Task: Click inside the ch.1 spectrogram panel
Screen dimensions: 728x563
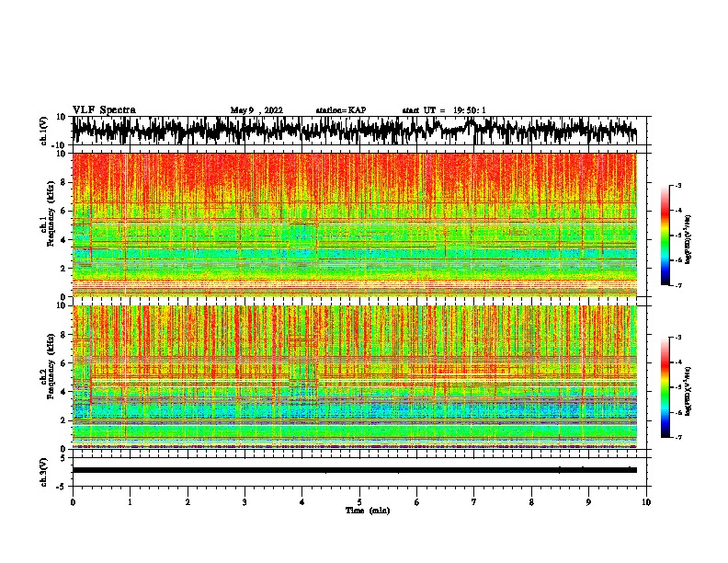Action: tap(355, 224)
